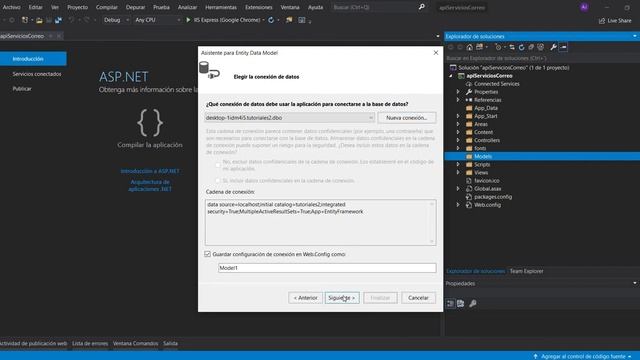
Task: Open the Proyecto menu
Action: point(77,7)
